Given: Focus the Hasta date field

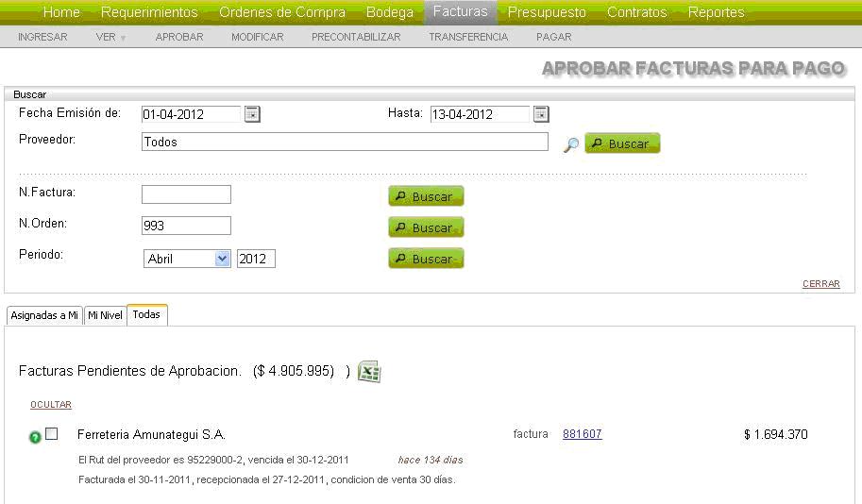Looking at the screenshot, I should [480, 114].
